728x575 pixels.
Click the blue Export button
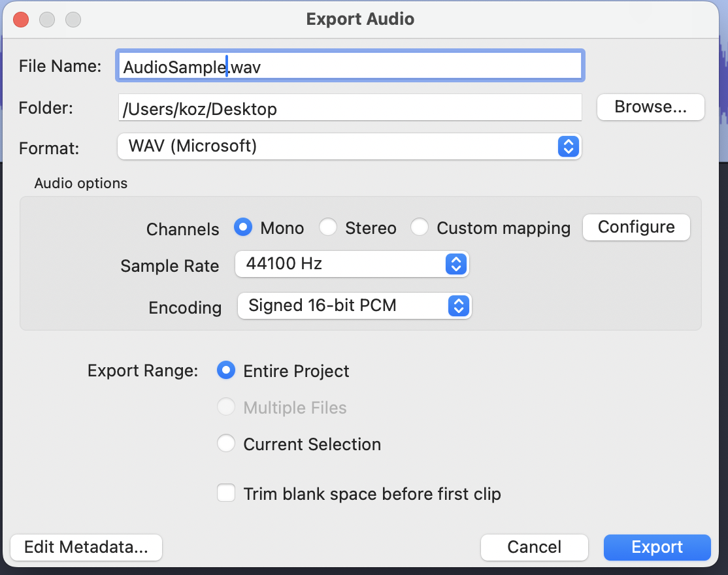[657, 548]
